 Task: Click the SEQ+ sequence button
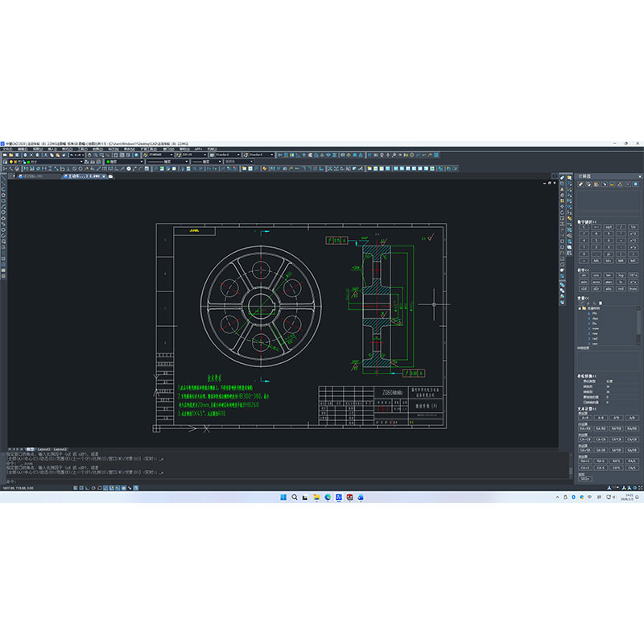pos(584,478)
